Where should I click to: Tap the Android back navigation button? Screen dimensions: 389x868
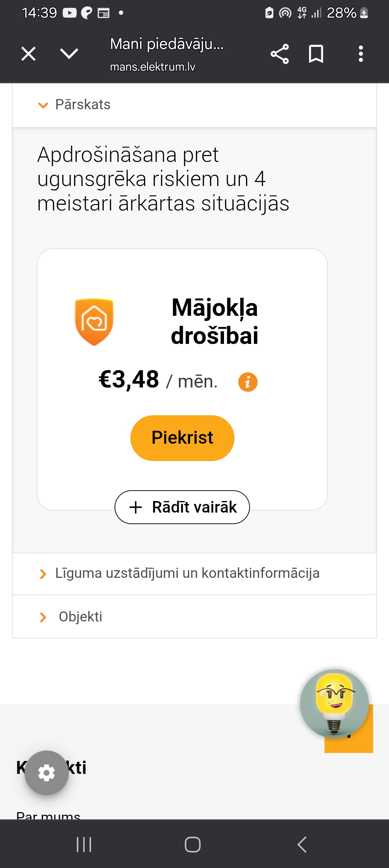(302, 844)
